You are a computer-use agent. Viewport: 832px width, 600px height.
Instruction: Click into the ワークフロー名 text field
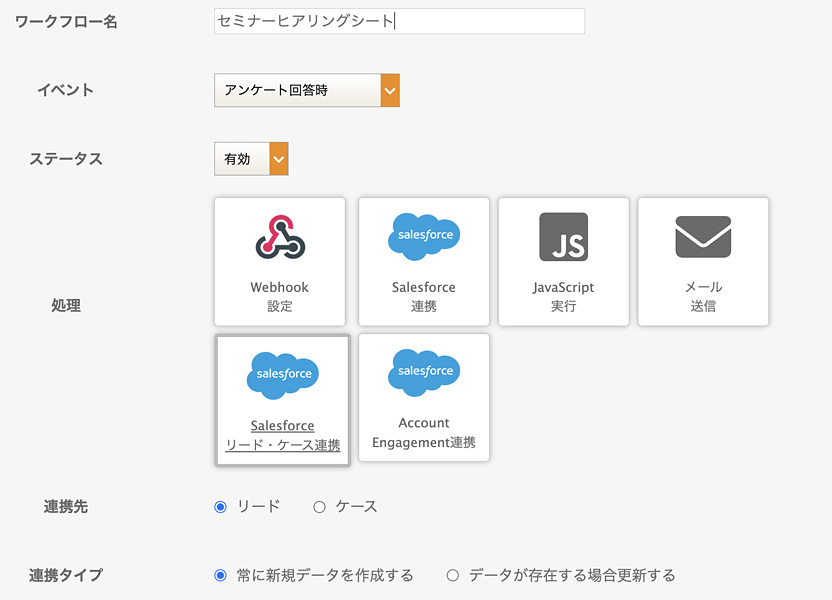pyautogui.click(x=400, y=21)
